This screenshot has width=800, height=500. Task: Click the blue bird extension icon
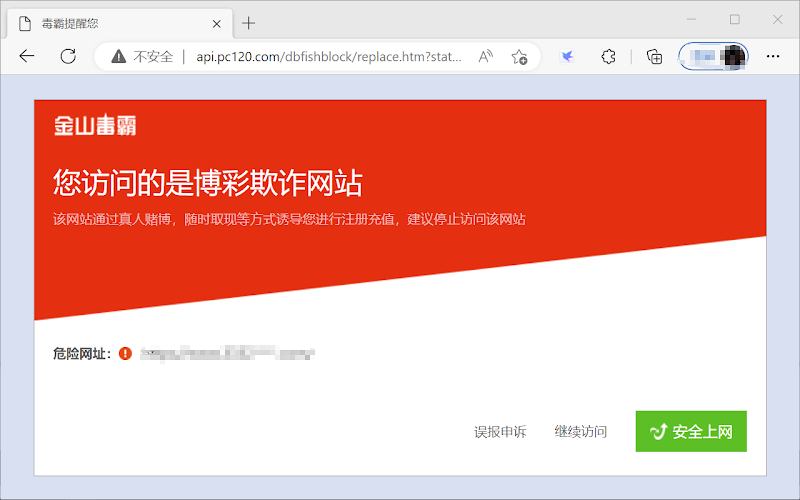tap(567, 57)
